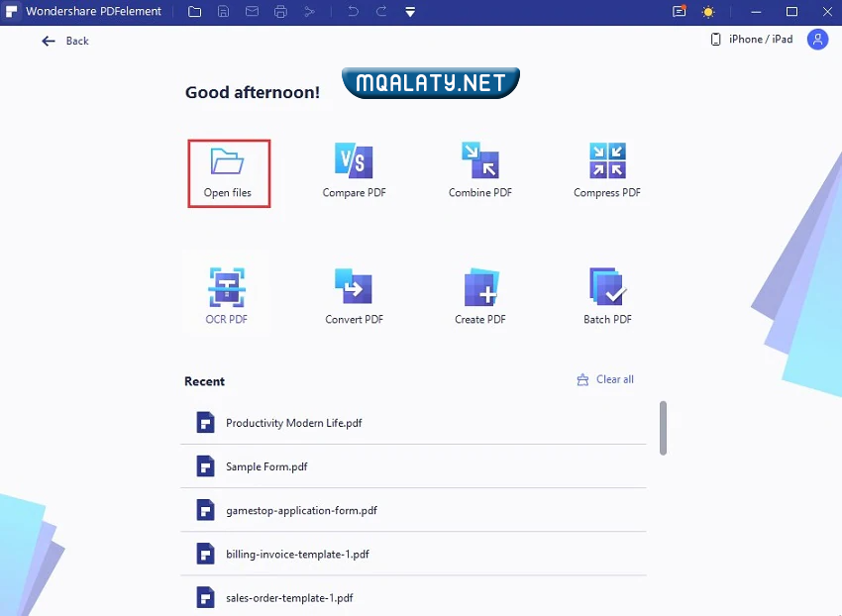Click the Wondershare PDFelement logo icon
This screenshot has height=616, width=842.
(11, 11)
